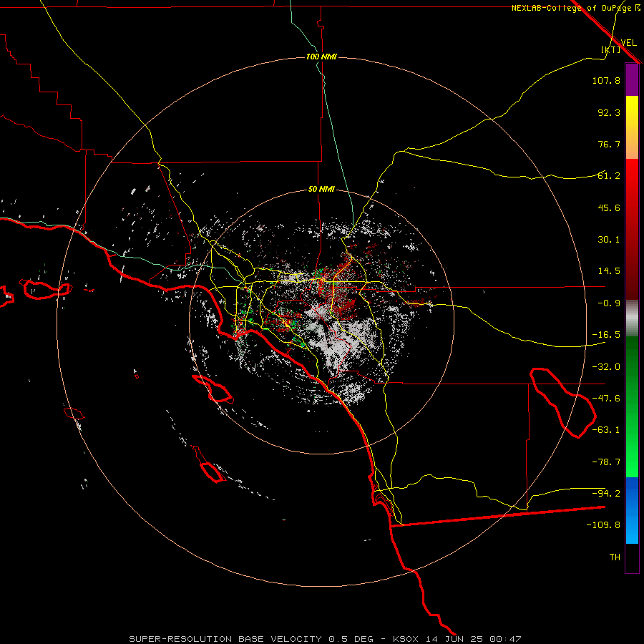Click the 30.1 velocity scale value
Viewport: 644px width, 644px height.
609,240
